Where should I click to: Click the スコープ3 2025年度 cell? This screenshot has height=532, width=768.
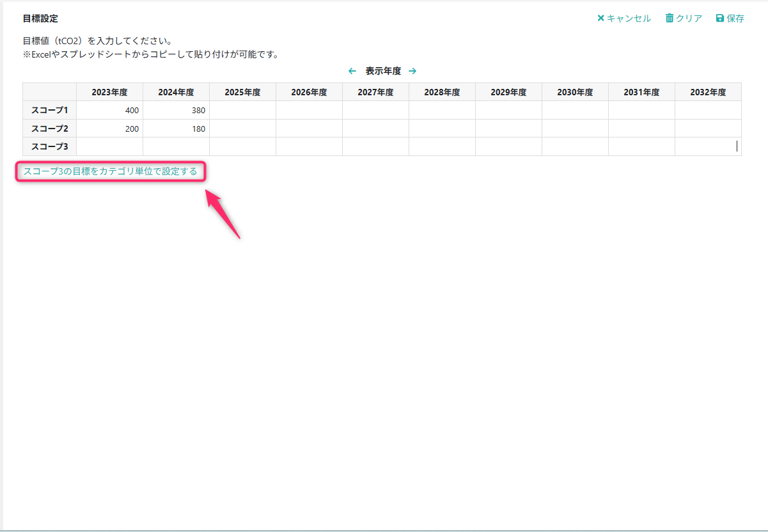click(x=242, y=146)
